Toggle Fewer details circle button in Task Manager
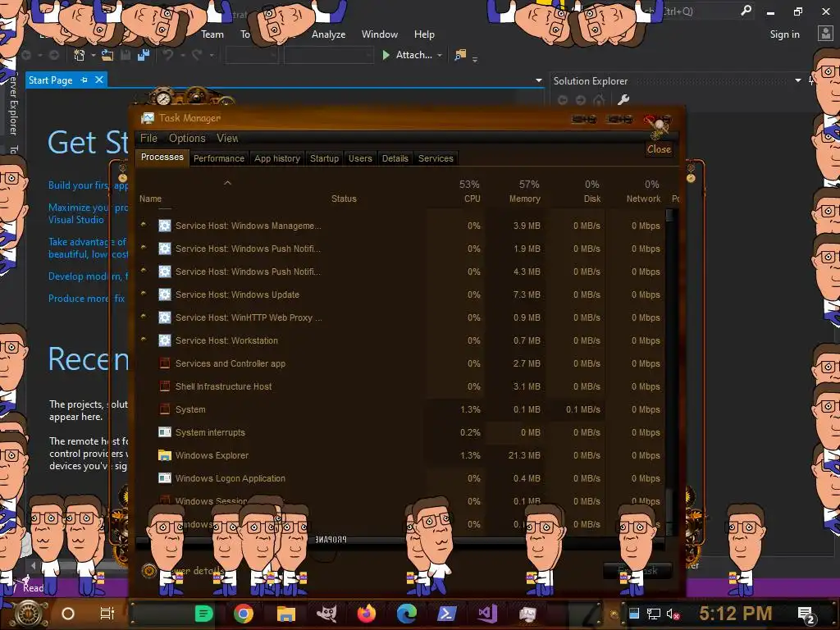Image resolution: width=840 pixels, height=630 pixels. [149, 571]
